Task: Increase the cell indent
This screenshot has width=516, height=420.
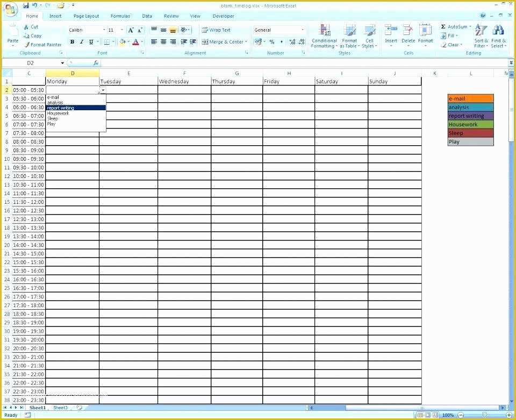Action: (x=193, y=42)
